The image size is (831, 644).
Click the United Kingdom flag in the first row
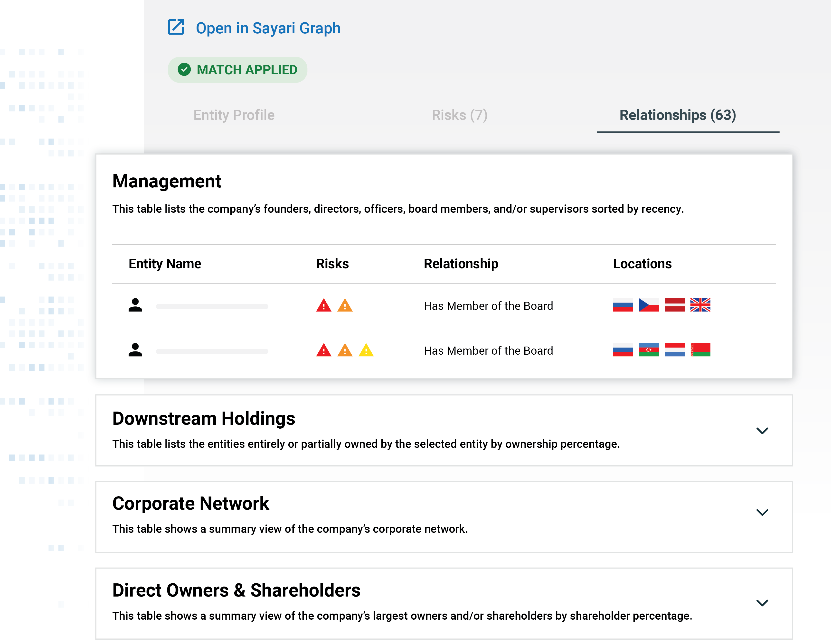(700, 305)
